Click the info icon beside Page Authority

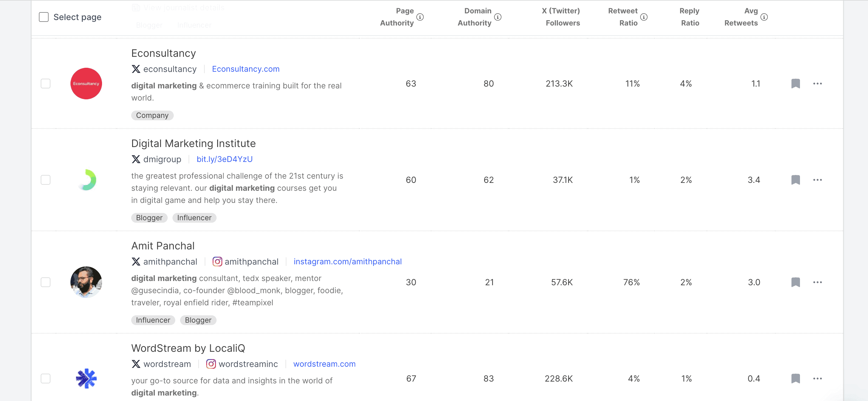tap(420, 18)
